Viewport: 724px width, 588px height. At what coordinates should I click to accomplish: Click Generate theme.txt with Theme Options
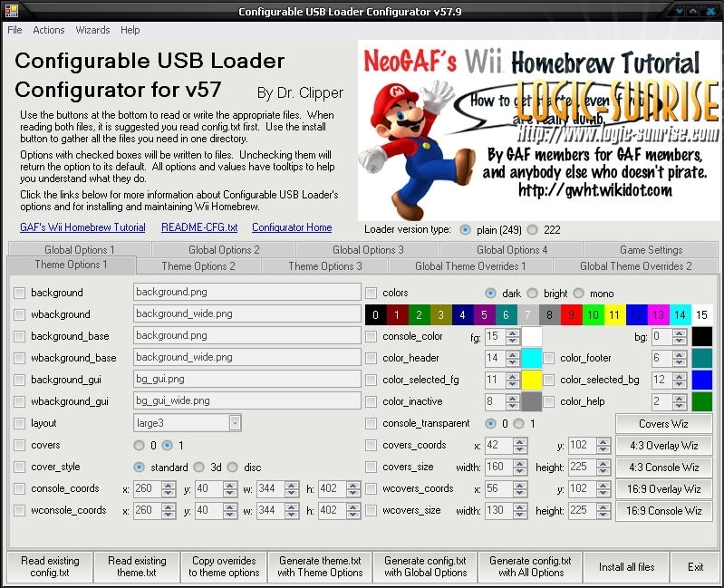(320, 566)
